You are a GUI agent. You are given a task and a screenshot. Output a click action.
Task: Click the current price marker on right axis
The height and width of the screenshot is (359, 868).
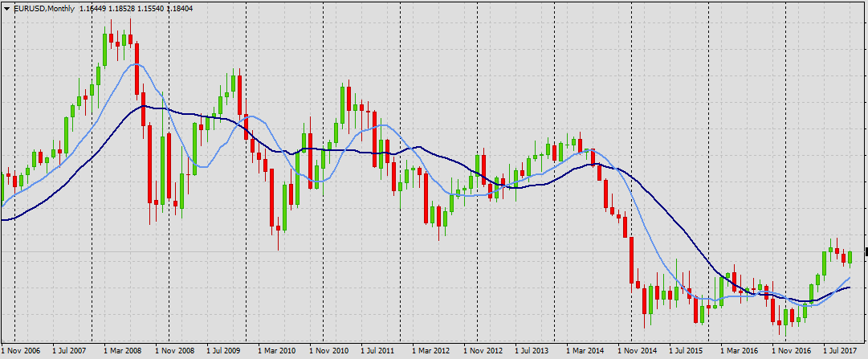coord(866,252)
